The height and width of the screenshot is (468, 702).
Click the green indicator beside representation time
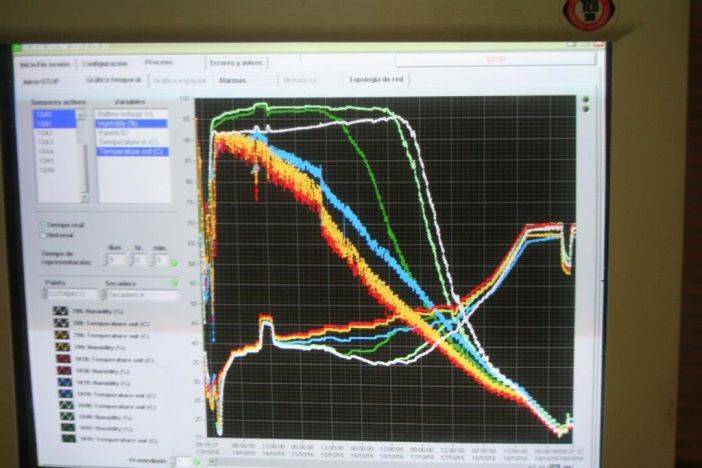[x=174, y=262]
